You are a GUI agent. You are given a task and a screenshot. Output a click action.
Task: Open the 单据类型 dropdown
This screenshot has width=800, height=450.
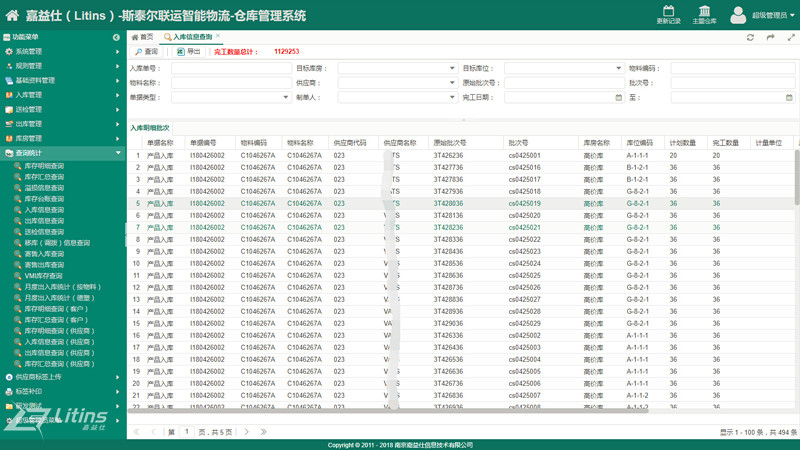pyautogui.click(x=286, y=97)
